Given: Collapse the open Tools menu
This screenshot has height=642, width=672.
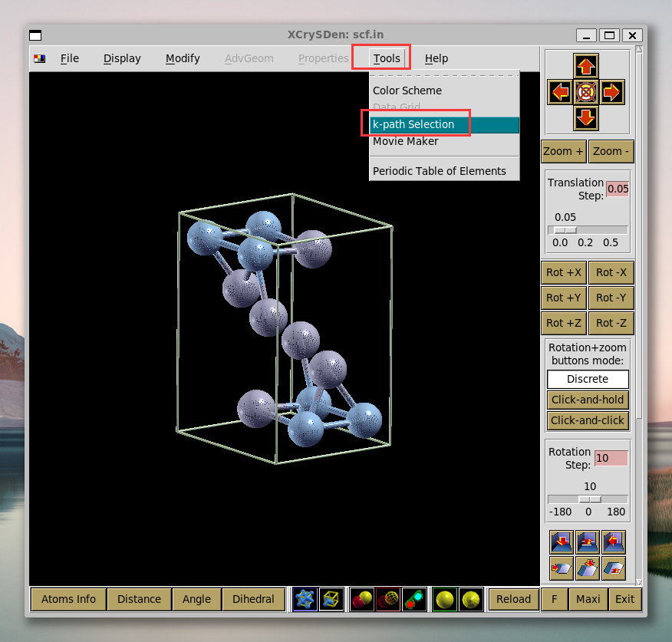Looking at the screenshot, I should pyautogui.click(x=387, y=58).
